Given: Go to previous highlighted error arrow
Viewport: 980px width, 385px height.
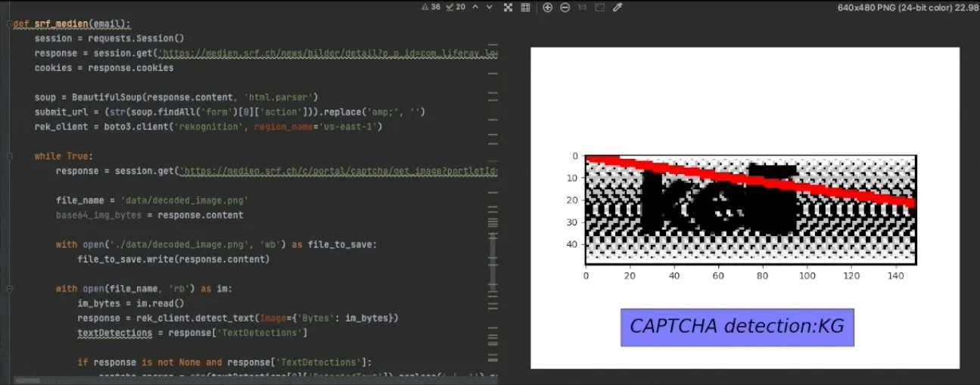Looking at the screenshot, I should tap(475, 7).
